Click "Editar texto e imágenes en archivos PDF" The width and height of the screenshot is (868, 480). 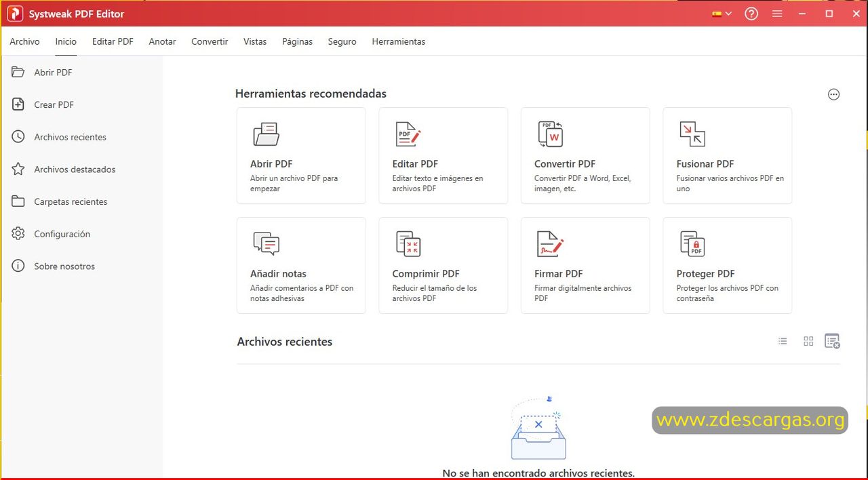[437, 183]
